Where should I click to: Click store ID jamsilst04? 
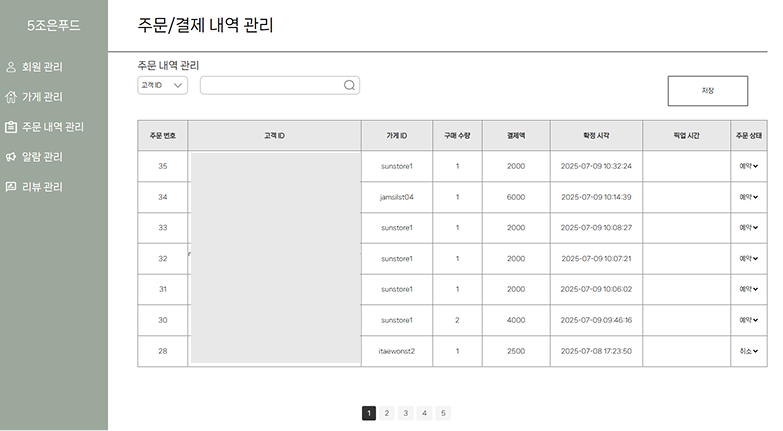pyautogui.click(x=397, y=197)
